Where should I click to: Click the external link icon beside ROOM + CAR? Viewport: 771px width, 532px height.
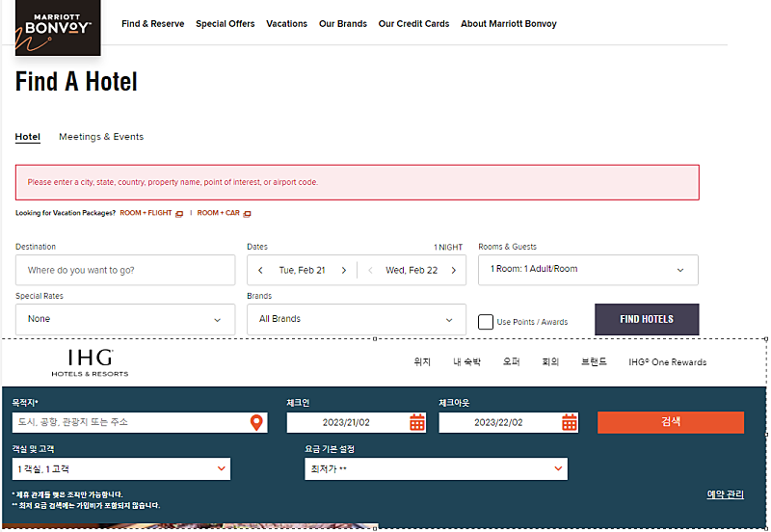(x=248, y=213)
